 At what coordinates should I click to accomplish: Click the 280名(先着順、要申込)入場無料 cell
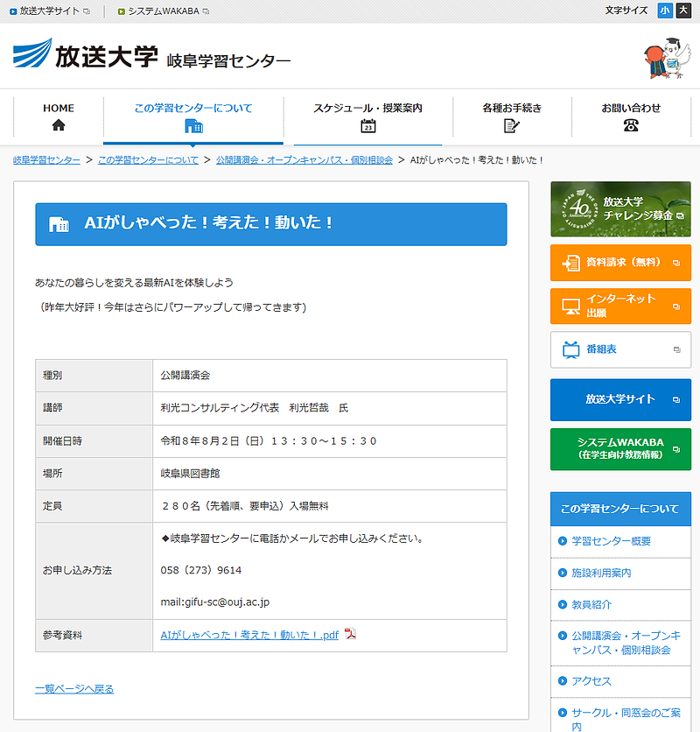(x=330, y=506)
